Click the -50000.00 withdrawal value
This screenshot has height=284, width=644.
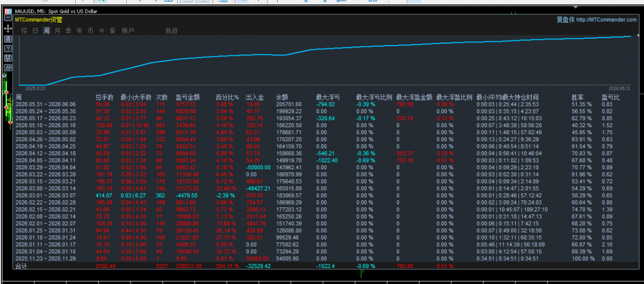point(258,167)
